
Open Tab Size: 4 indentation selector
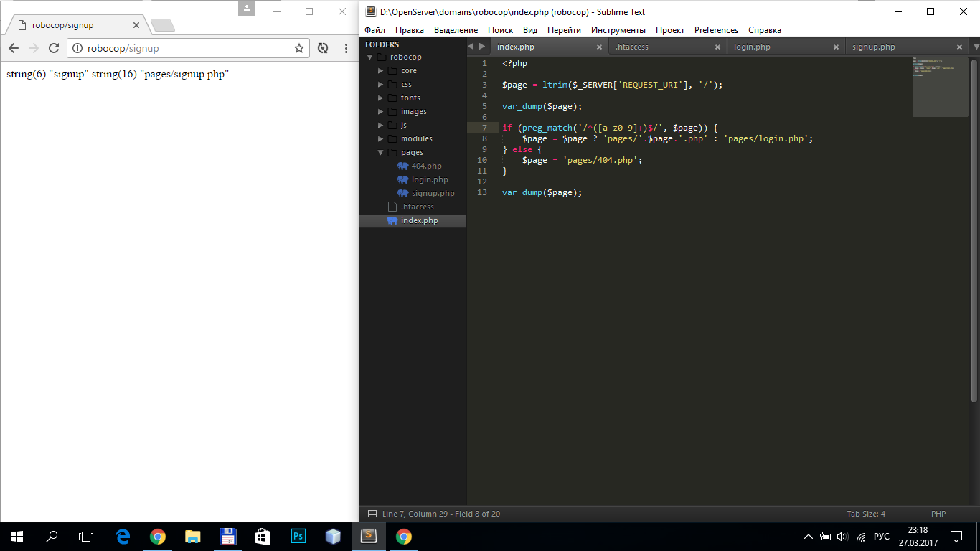(x=865, y=514)
